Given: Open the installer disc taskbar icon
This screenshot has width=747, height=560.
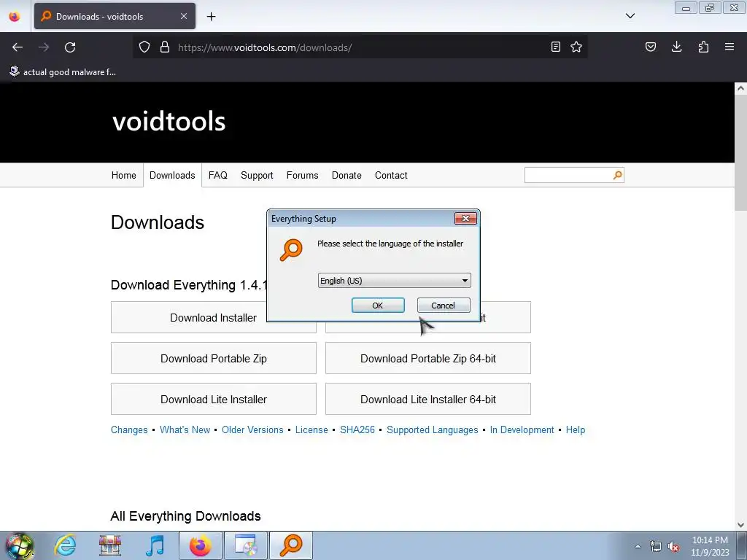Looking at the screenshot, I should tap(246, 545).
